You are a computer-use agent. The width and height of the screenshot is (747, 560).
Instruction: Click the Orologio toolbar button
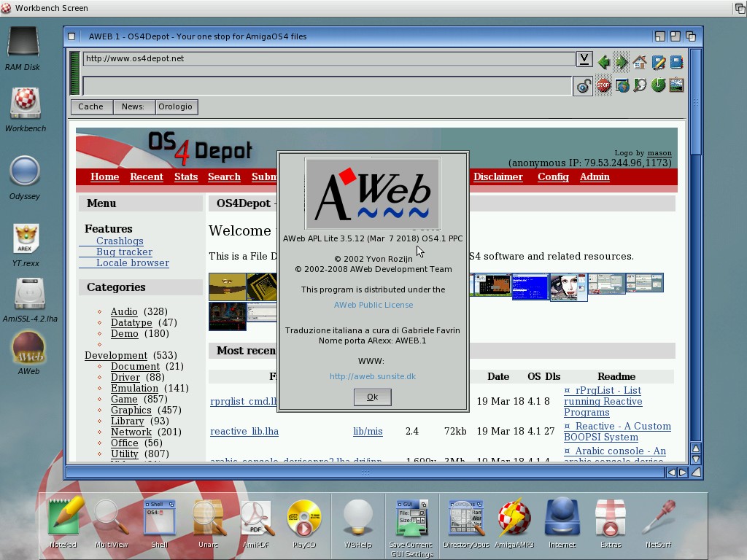(x=175, y=106)
